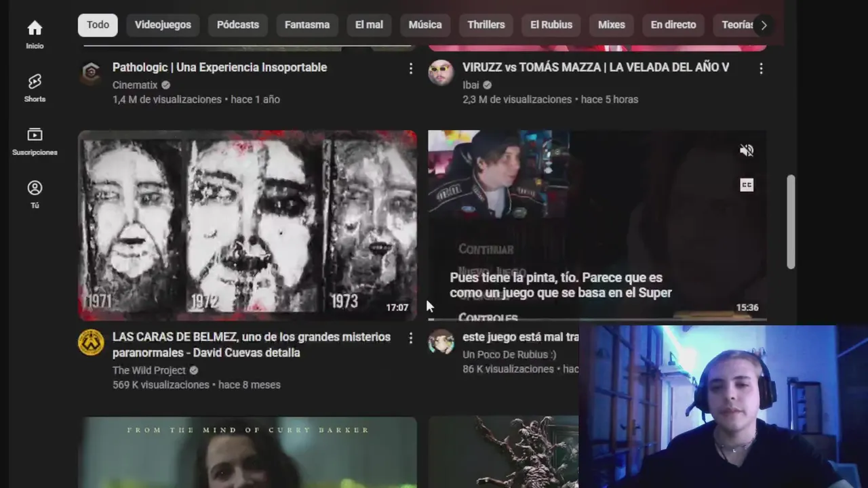The width and height of the screenshot is (868, 488).
Task: Select the En directo filter chip
Action: pyautogui.click(x=673, y=25)
